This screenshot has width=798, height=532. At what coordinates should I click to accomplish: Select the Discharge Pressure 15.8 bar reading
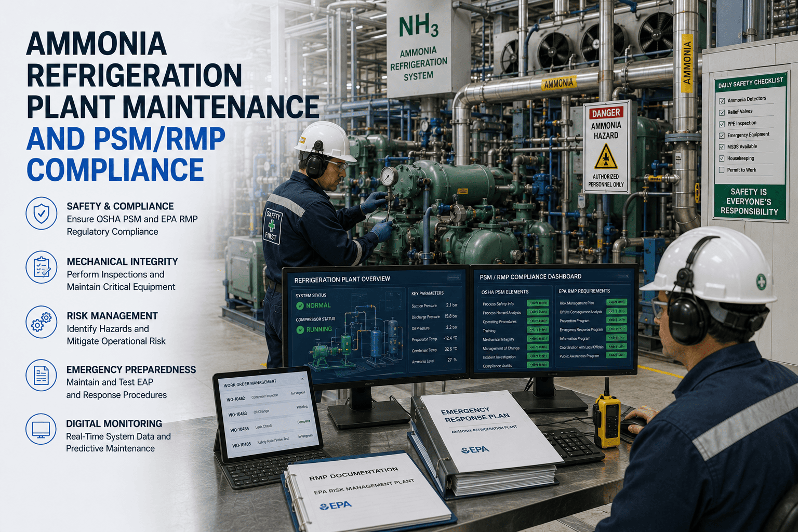point(435,316)
